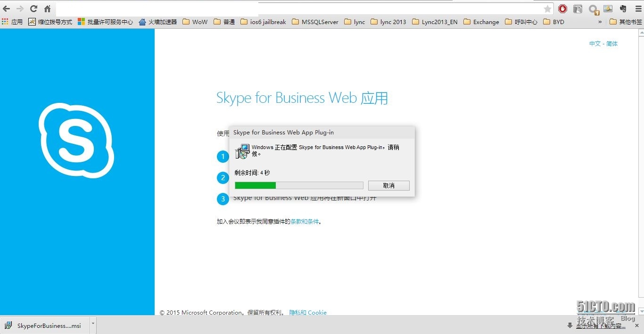Open the AdBlock red stop-hand extension
The width and height of the screenshot is (644, 334).
(562, 8)
